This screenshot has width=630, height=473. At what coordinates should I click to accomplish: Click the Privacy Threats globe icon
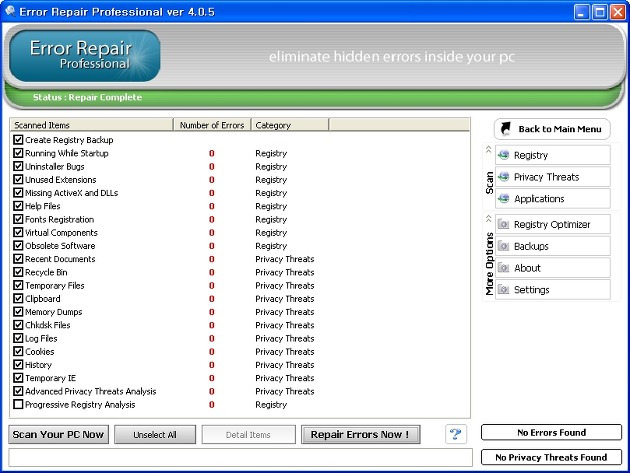point(503,177)
